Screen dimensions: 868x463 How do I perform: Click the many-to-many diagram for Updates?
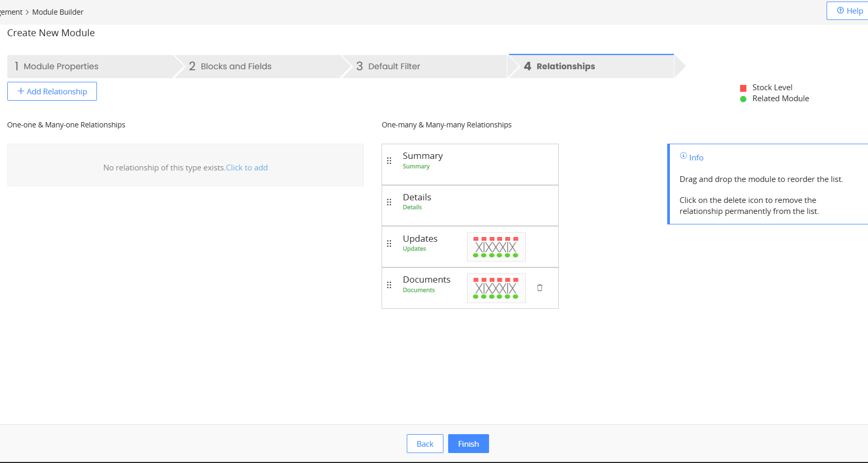(x=496, y=247)
